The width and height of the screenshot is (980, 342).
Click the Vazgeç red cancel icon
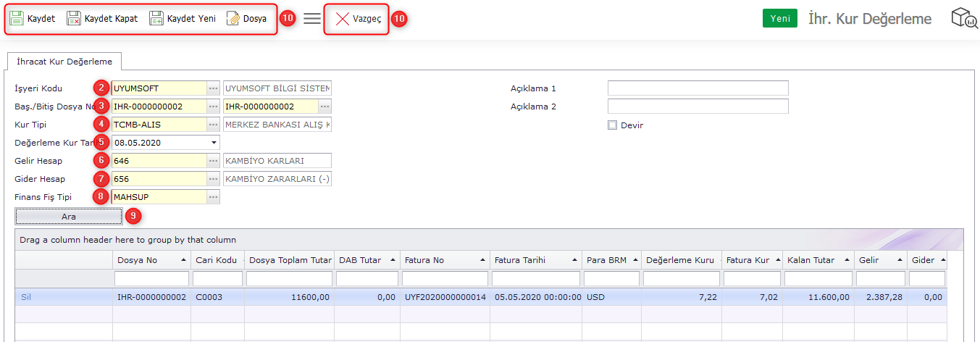pyautogui.click(x=343, y=19)
